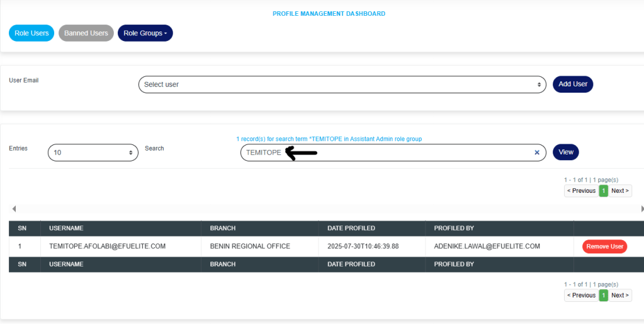Sort by USERNAME column header
The image size is (644, 324).
66,228
